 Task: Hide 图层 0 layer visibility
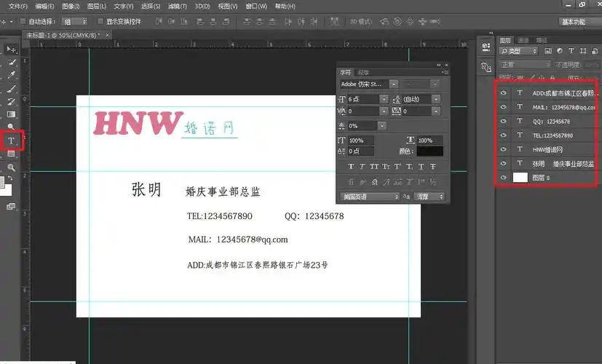tap(503, 178)
